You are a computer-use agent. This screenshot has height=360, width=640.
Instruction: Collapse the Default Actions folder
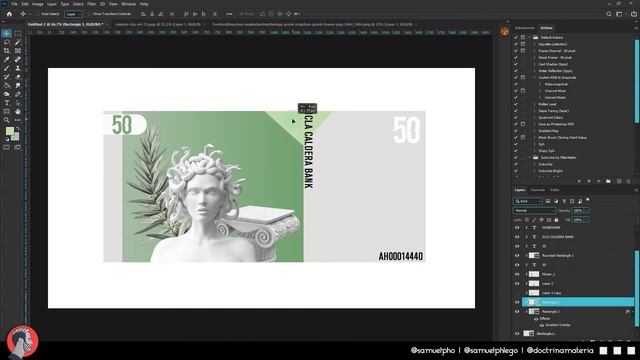click(x=530, y=38)
